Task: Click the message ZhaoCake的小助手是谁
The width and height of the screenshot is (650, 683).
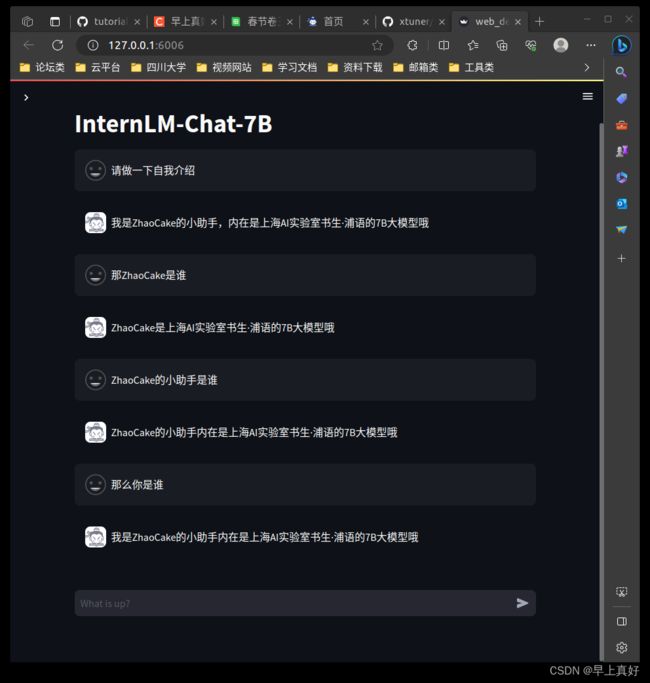Action: [164, 380]
